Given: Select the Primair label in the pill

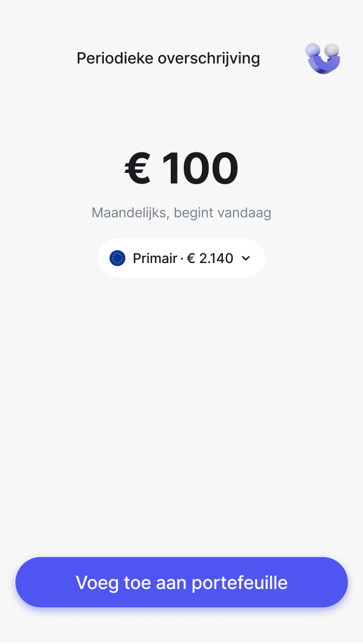Looking at the screenshot, I should [154, 258].
